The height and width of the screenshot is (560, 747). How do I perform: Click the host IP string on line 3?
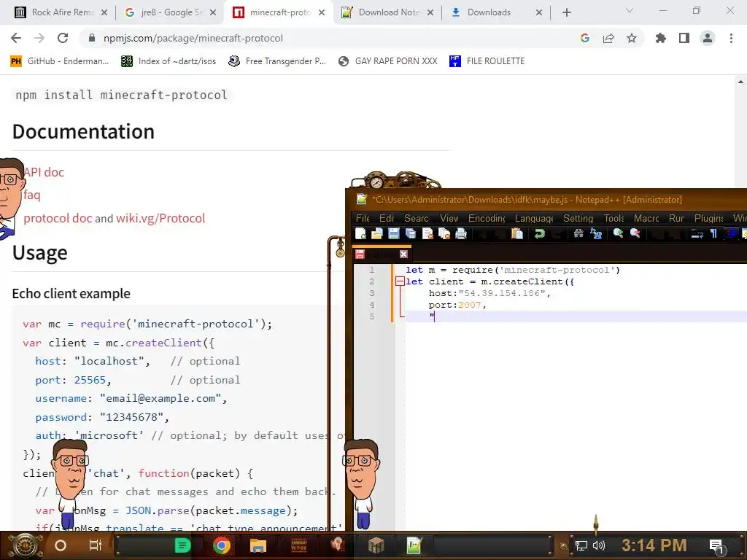pyautogui.click(x=502, y=293)
